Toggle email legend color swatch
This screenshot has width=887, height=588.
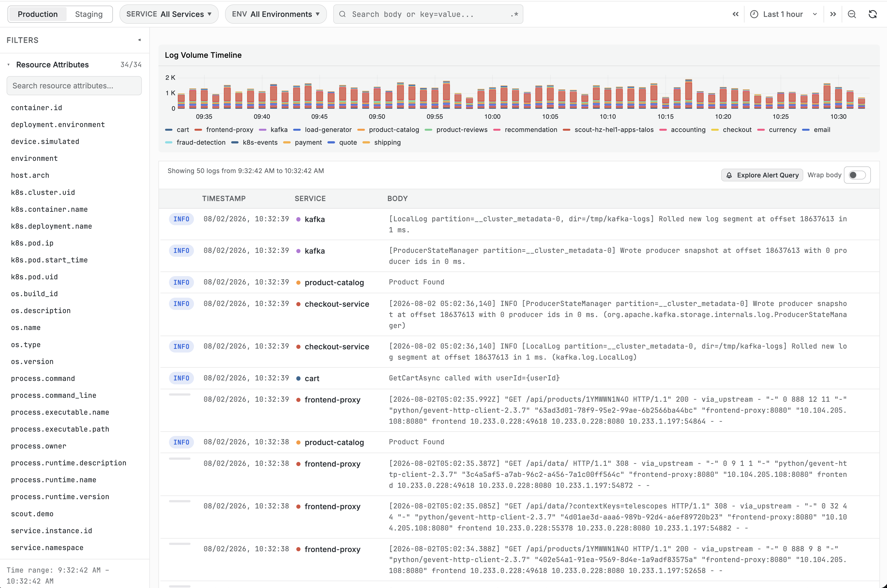(806, 130)
